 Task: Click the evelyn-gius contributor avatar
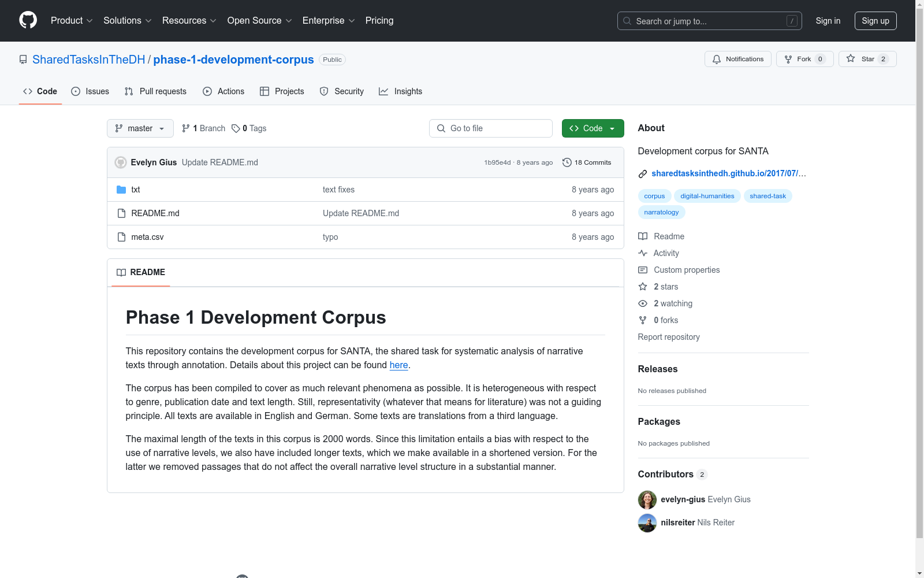click(647, 499)
